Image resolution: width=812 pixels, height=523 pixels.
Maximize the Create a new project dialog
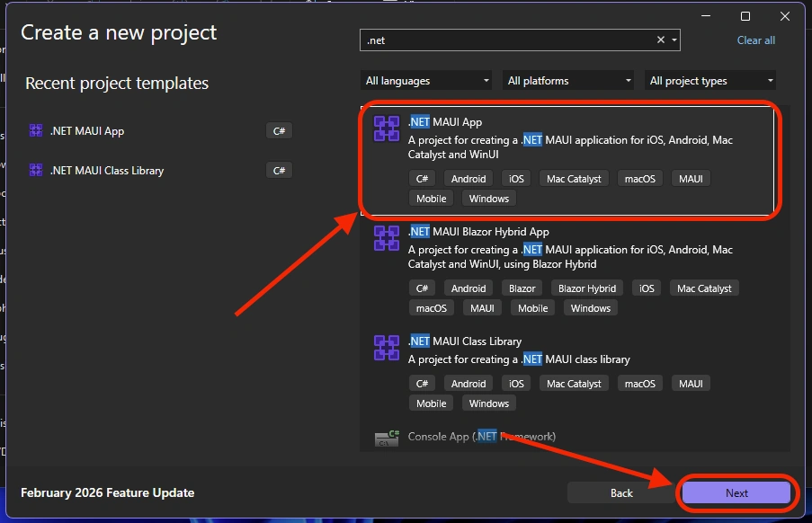(x=745, y=16)
